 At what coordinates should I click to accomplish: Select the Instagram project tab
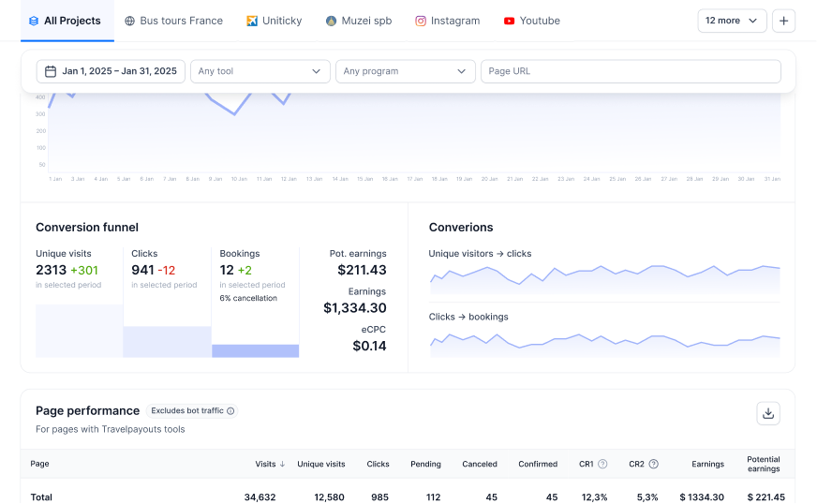tap(447, 21)
